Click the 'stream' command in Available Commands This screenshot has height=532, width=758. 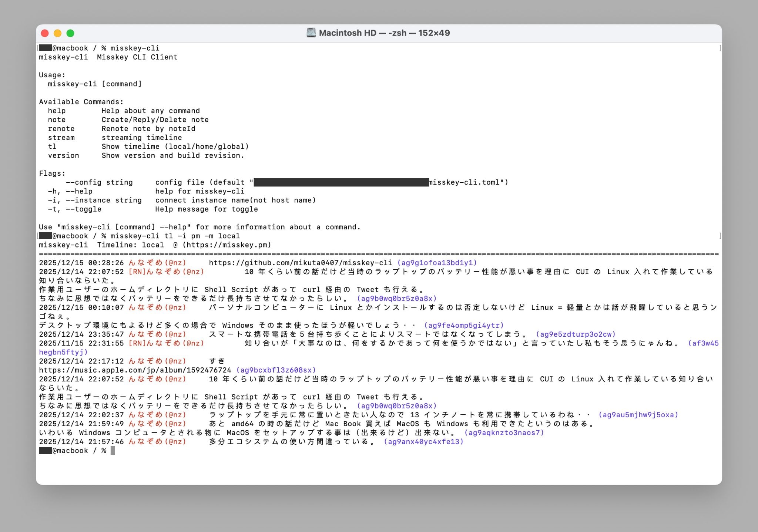click(x=61, y=138)
